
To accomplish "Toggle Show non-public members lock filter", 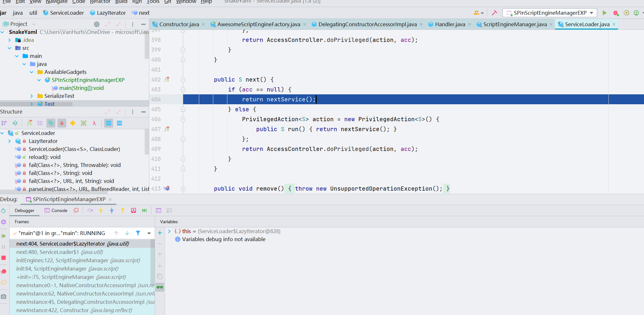I will pos(62,123).
